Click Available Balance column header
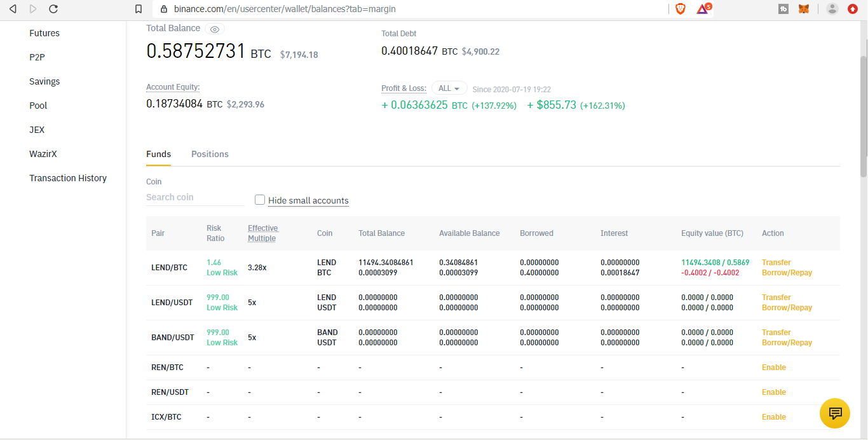This screenshot has height=440, width=868. tap(469, 233)
